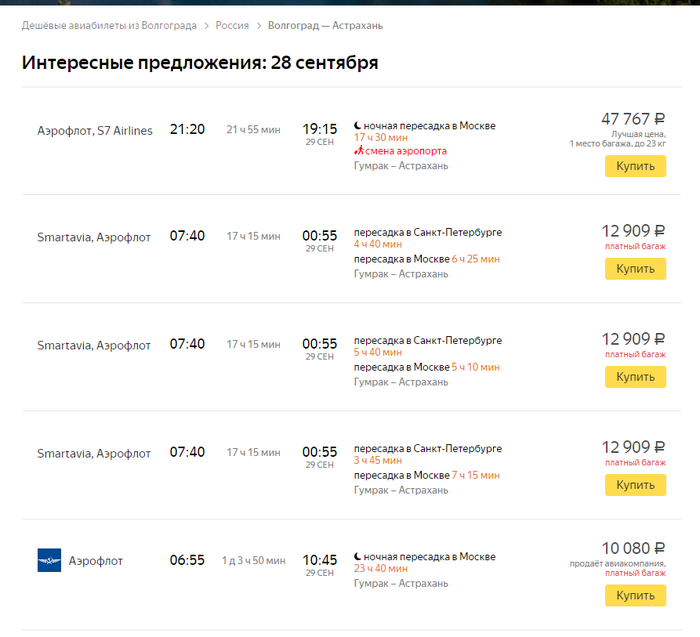This screenshot has height=637, width=700.
Task: Select the 'Волгоград — Астрахань' breadcrumb
Action: click(x=325, y=25)
